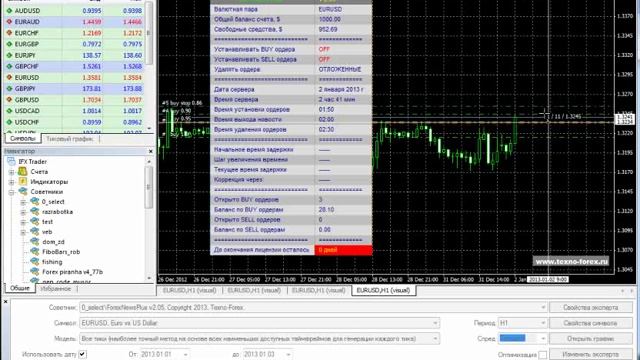This screenshot has height=360, width=640.
Task: Expand the veb folder node
Action: 23,232
